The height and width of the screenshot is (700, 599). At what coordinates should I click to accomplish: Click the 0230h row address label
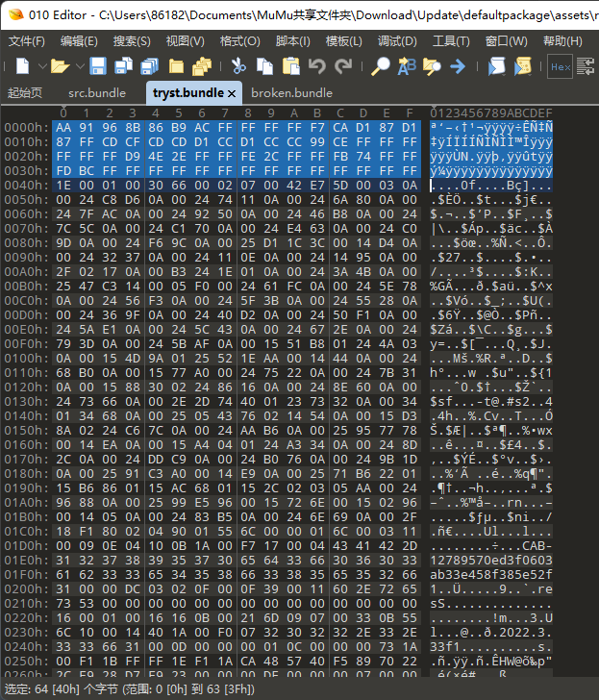click(x=26, y=632)
